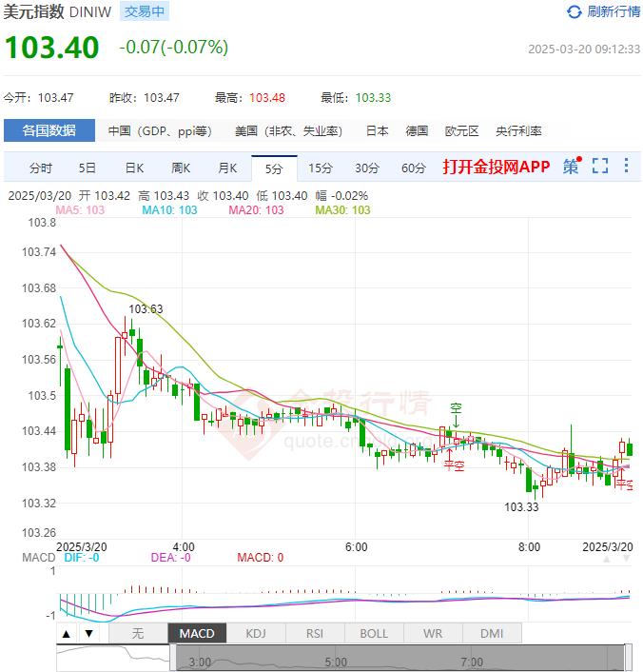Expand the 央行利率 data category
This screenshot has width=643, height=672.
[518, 131]
